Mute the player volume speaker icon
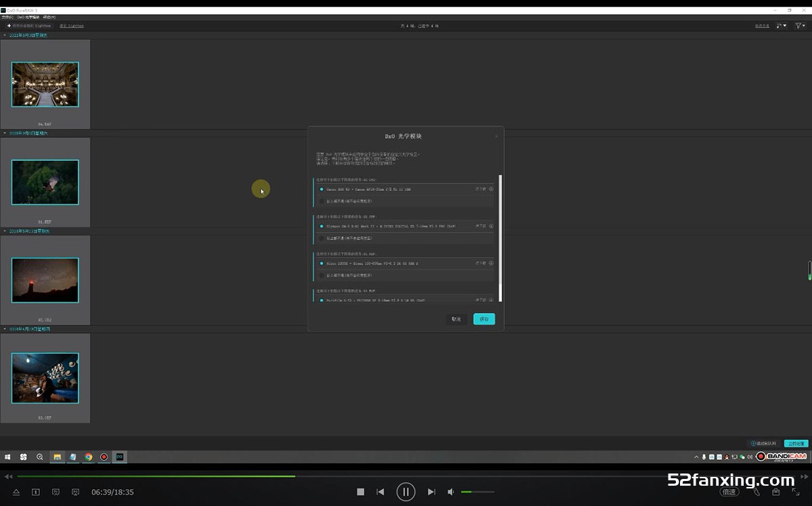This screenshot has width=812, height=506. (451, 492)
